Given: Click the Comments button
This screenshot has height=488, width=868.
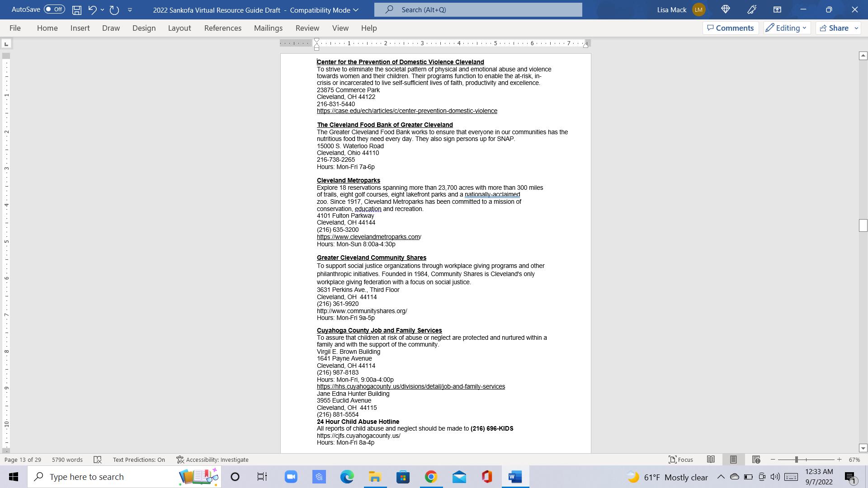Looking at the screenshot, I should pyautogui.click(x=730, y=28).
